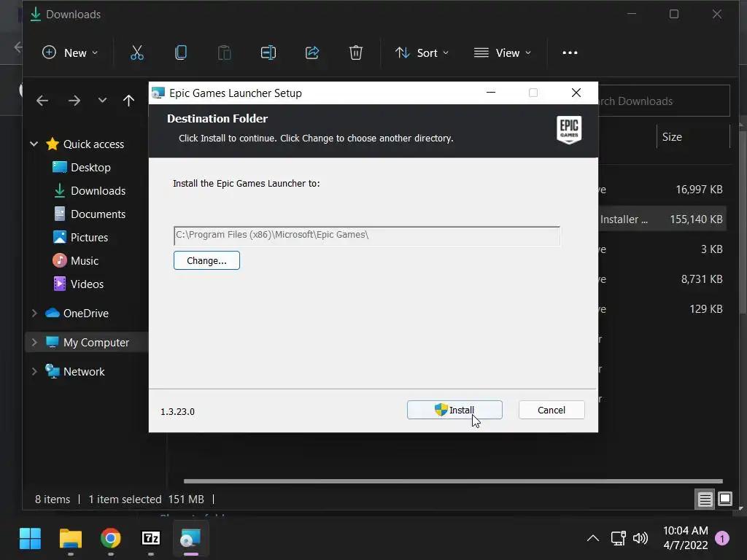Open the notification badge showing 1
Screen dimensions: 747x560
722,539
